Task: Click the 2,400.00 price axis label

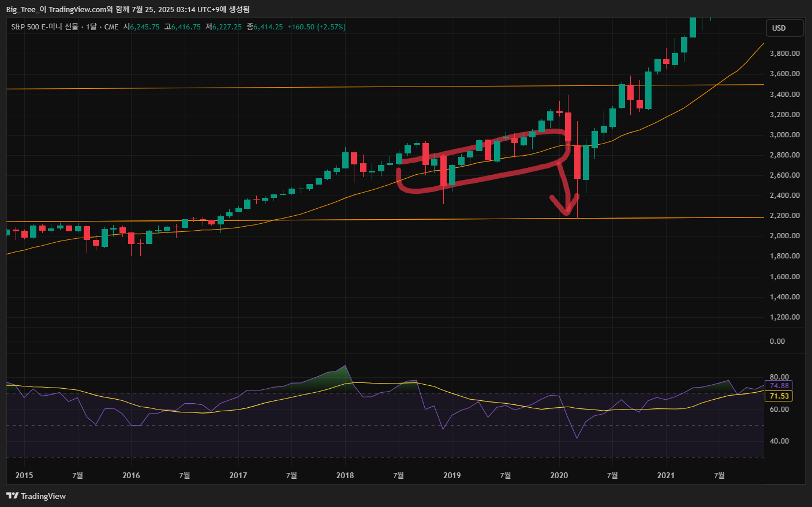Action: coord(785,195)
